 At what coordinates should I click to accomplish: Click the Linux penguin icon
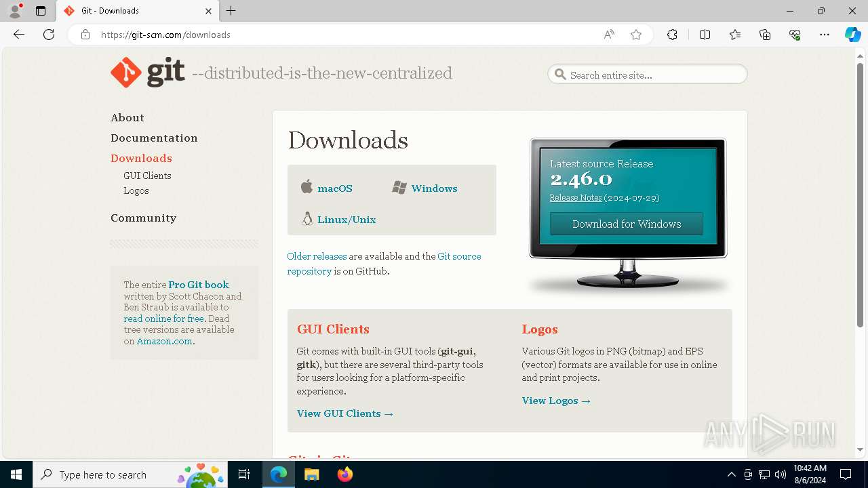point(307,218)
